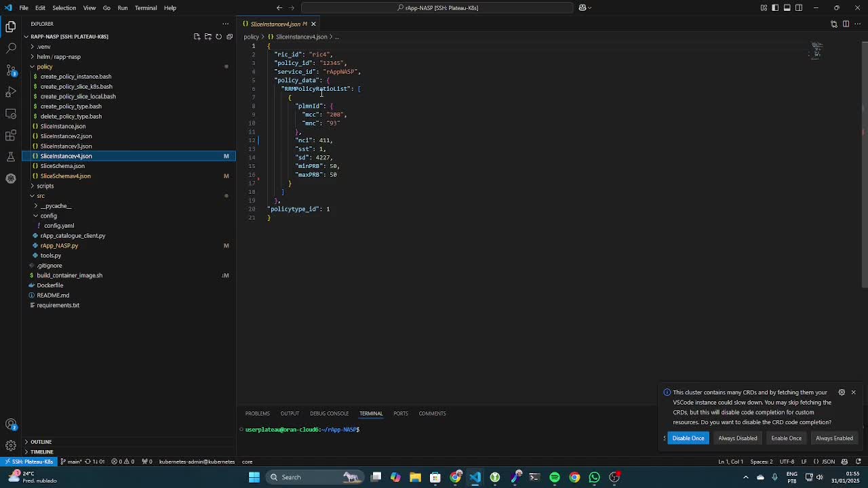Open the Run and Debug view
This screenshot has height=488, width=868.
(11, 91)
